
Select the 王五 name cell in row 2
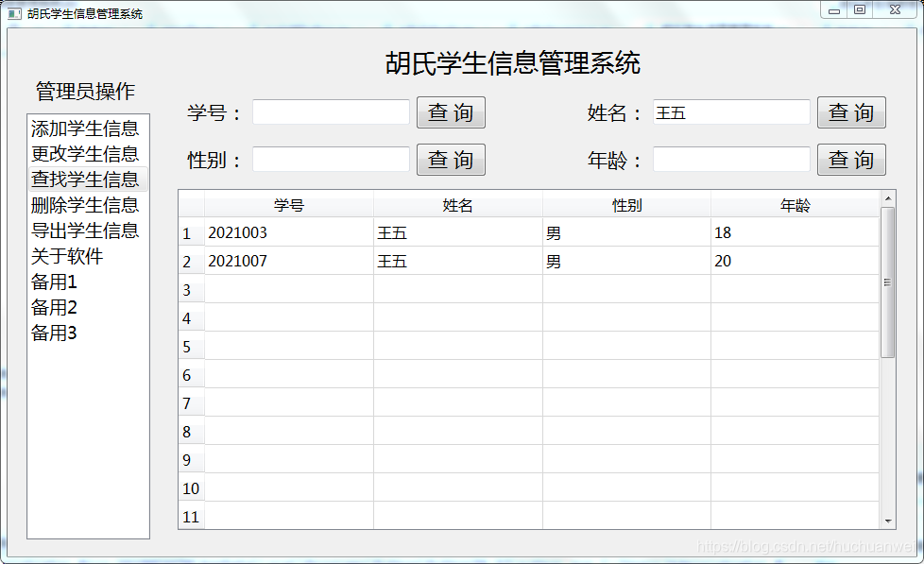point(458,261)
